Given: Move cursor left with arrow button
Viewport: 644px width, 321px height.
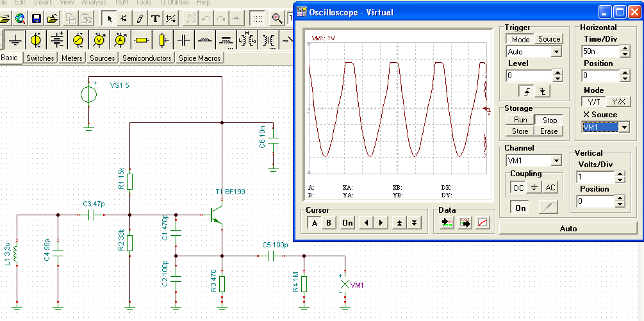Looking at the screenshot, I should [367, 223].
